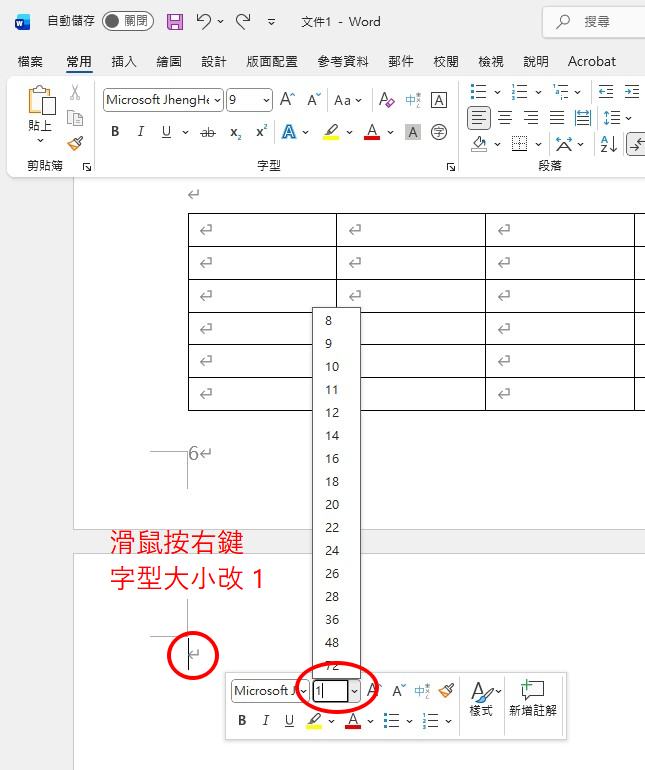The height and width of the screenshot is (770, 645).
Task: Switch to the 校閱 tab
Action: 446,61
